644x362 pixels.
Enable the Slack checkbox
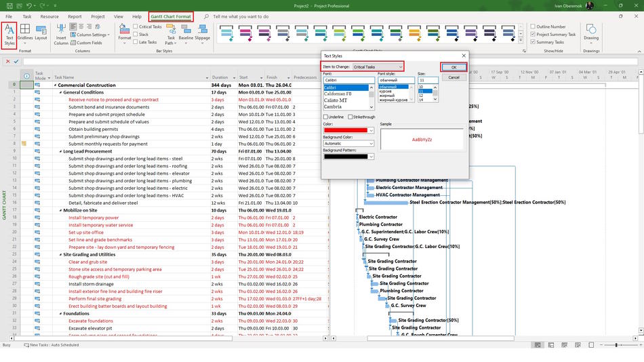tap(135, 34)
